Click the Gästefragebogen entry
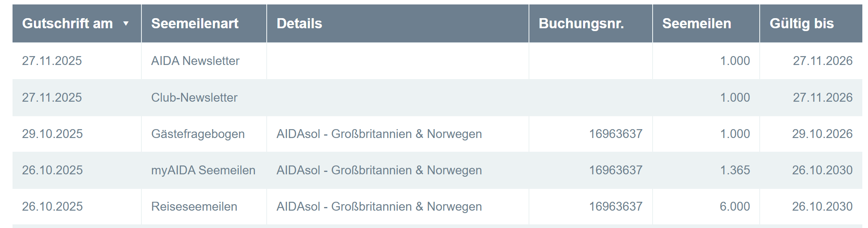 click(x=198, y=134)
